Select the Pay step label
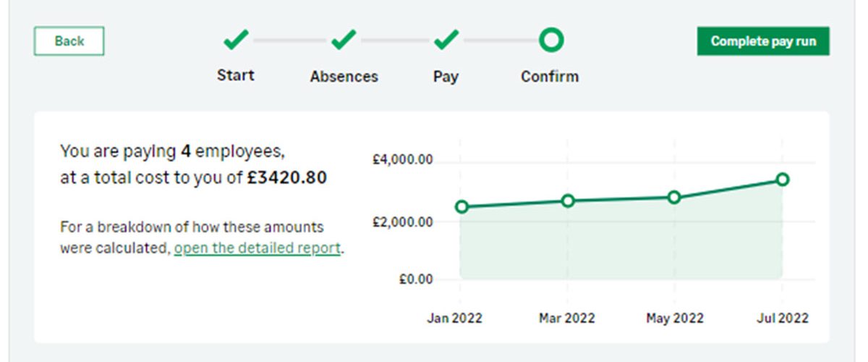This screenshot has width=868, height=362. [446, 77]
